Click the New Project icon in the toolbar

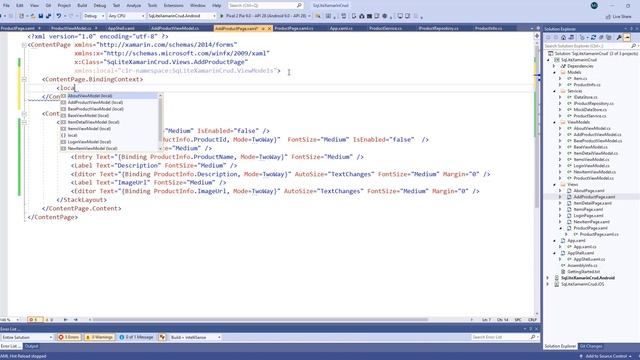tap(22, 16)
